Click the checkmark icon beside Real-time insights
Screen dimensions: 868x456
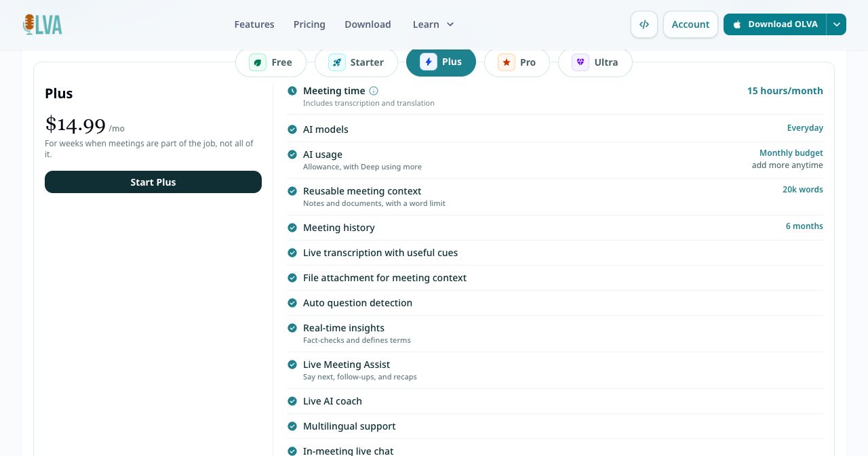pyautogui.click(x=292, y=328)
